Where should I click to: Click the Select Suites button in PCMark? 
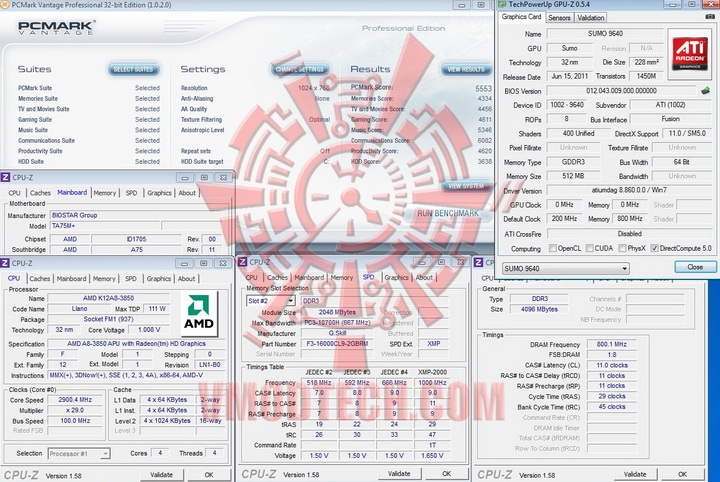pos(134,69)
